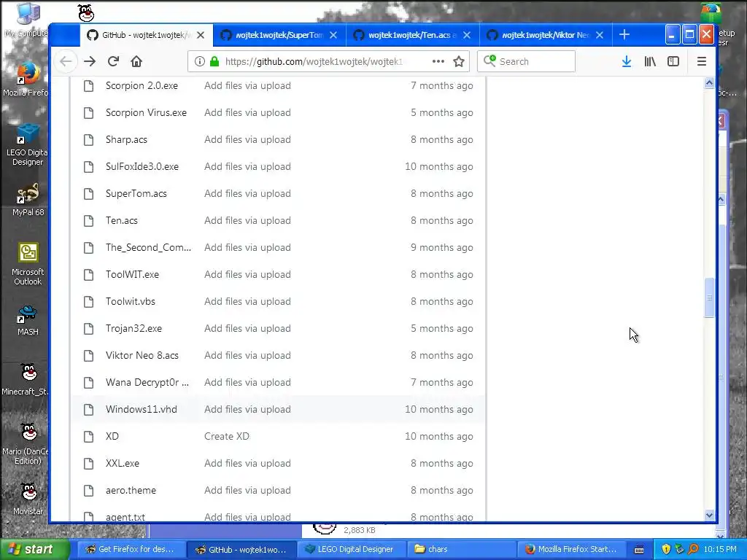Screen dimensions: 747x560
Task: Click the magnifier icon in system tray
Action: click(693, 549)
